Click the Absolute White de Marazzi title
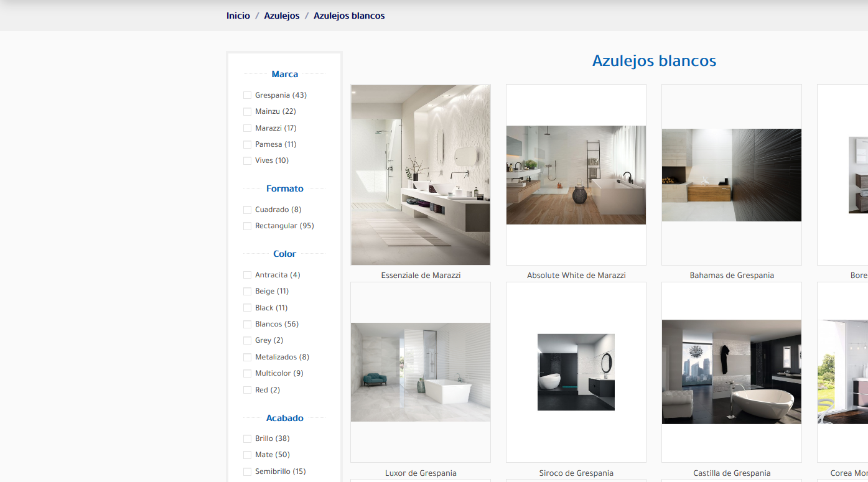This screenshot has width=868, height=482. click(x=576, y=276)
